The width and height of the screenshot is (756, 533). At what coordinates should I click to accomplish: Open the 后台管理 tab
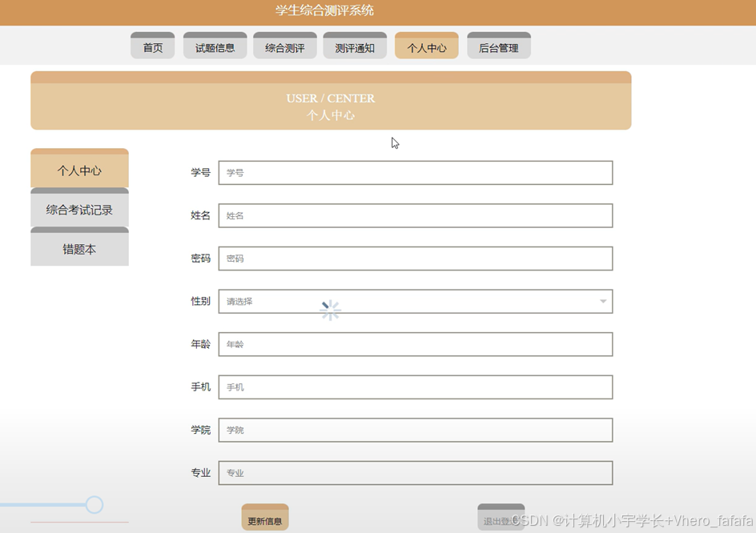(x=499, y=46)
